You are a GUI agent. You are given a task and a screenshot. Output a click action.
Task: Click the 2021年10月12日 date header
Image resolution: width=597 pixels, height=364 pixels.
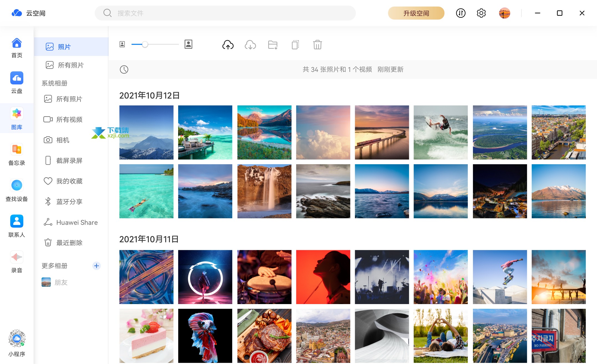click(150, 95)
